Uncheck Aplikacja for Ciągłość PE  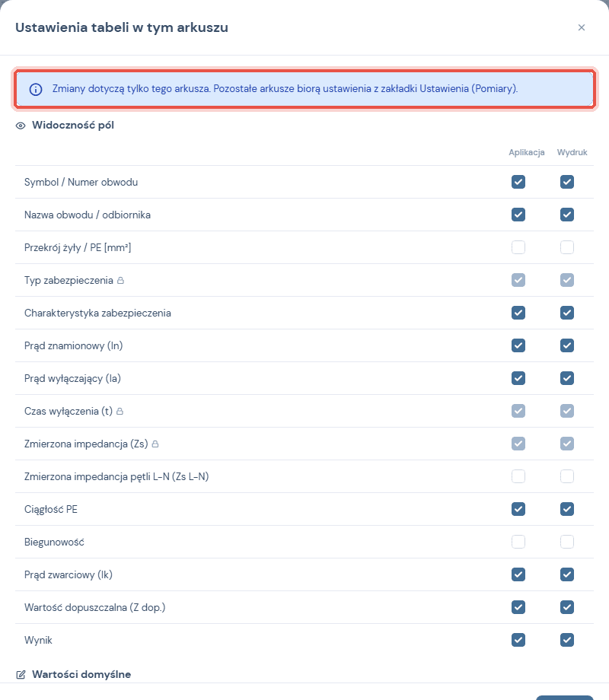[518, 509]
